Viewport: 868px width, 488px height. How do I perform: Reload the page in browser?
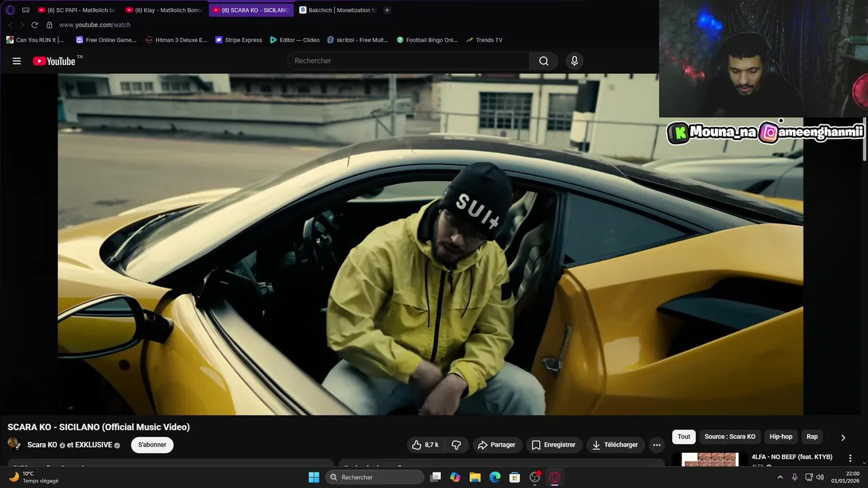click(x=35, y=25)
